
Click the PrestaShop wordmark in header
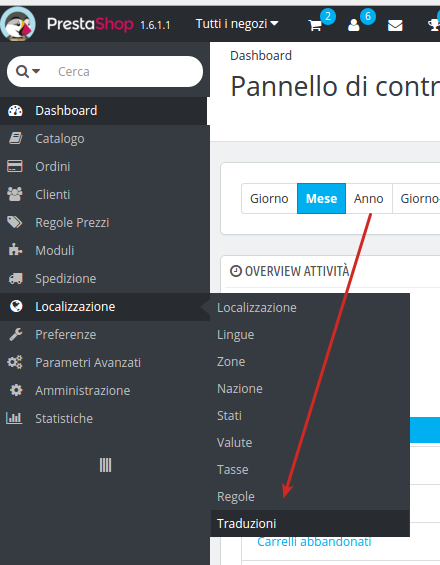point(90,24)
